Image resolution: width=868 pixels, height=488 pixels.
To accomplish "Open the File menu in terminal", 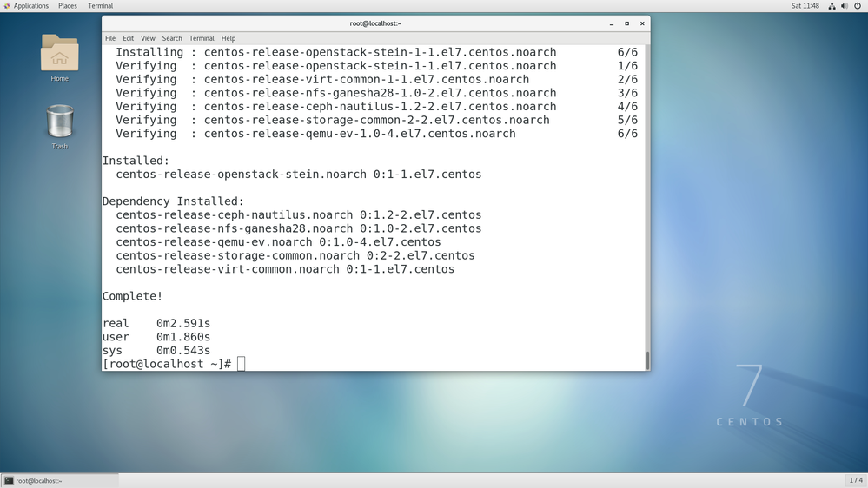I will pos(110,38).
